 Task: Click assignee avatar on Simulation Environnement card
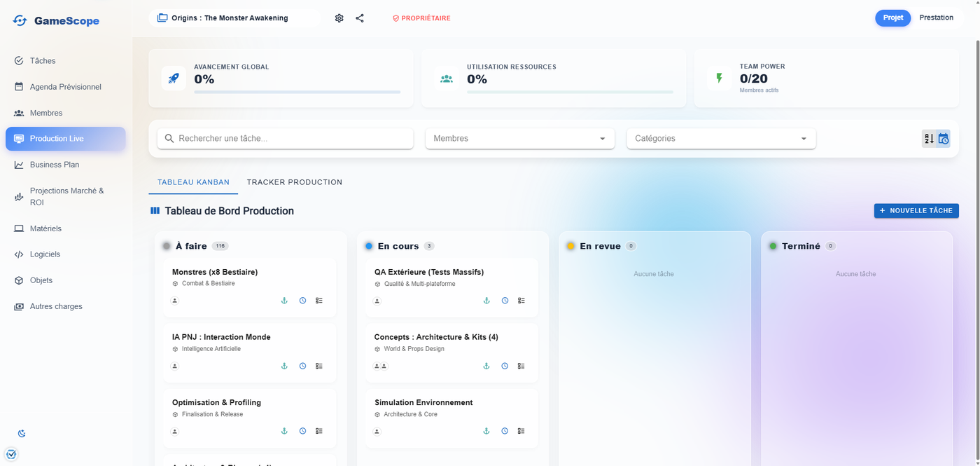click(x=377, y=431)
